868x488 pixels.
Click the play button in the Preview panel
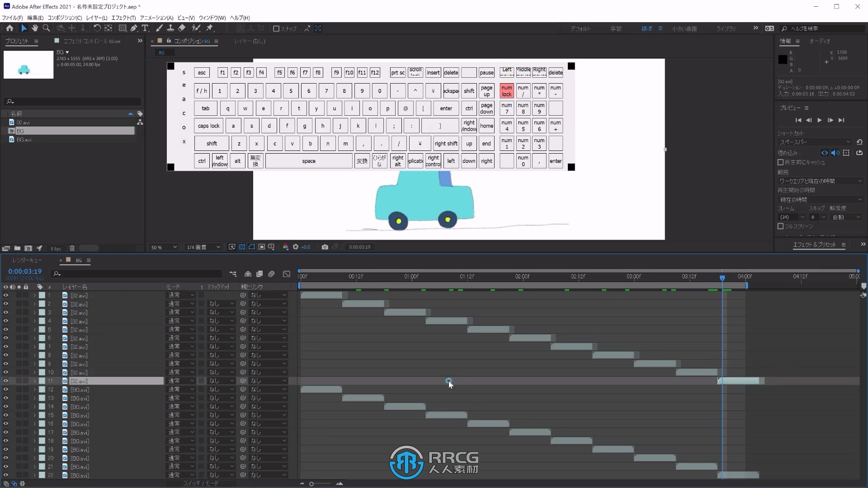point(819,120)
